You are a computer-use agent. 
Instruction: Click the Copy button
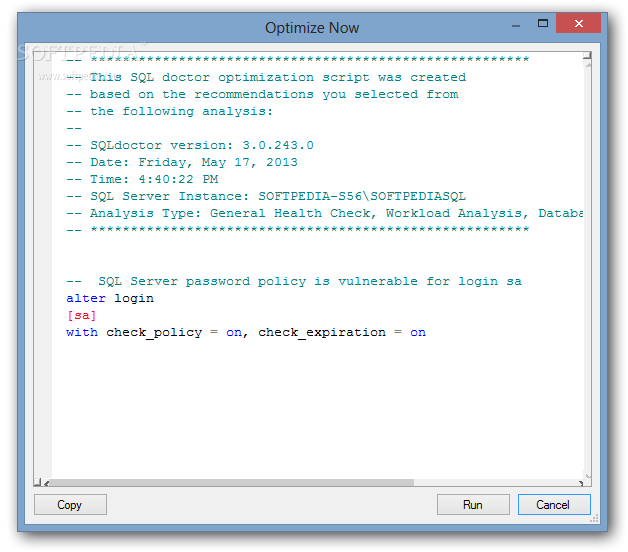tap(70, 504)
